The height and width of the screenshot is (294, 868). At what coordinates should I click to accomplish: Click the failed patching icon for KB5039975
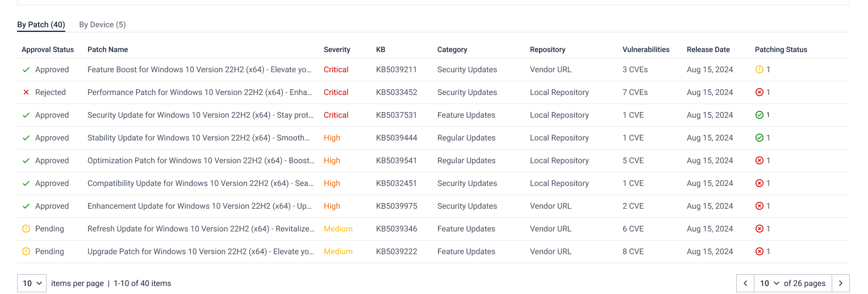pos(759,206)
